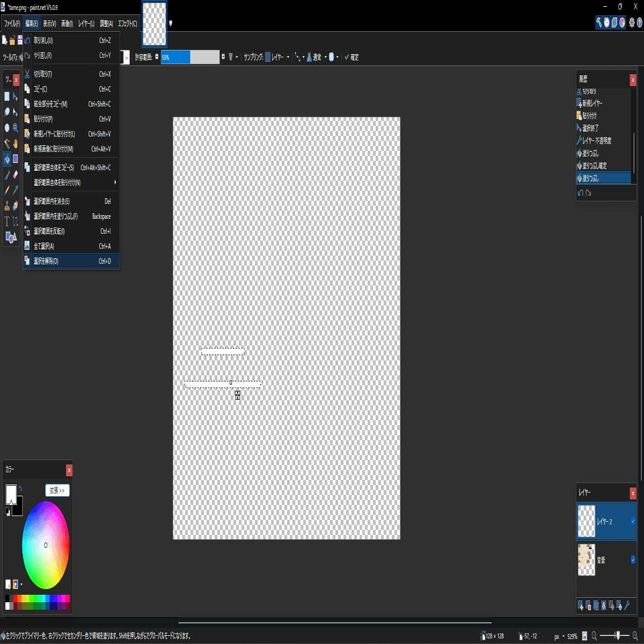Image resolution: width=644 pixels, height=644 pixels.
Task: Select the Lasso Select tool
Action: (x=7, y=112)
